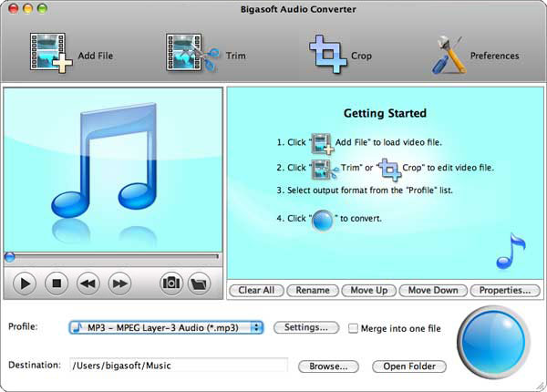Click the window resize grip corner
The height and width of the screenshot is (392, 547).
pos(541,386)
